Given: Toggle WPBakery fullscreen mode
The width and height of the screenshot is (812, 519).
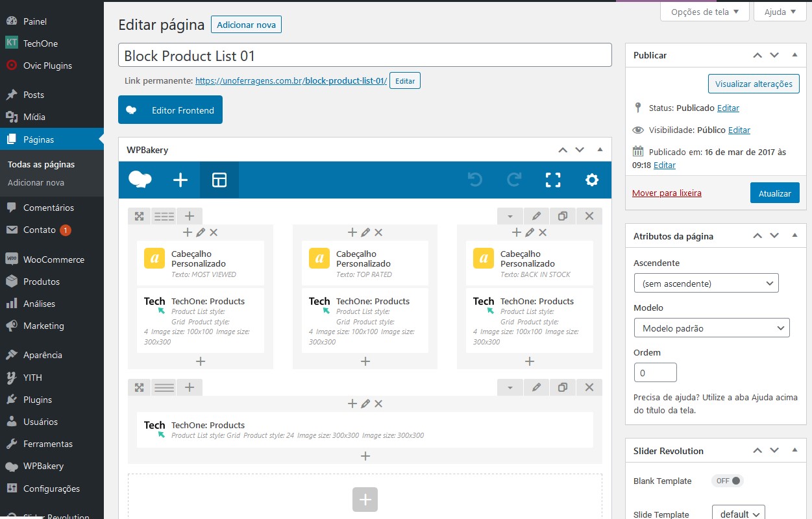Looking at the screenshot, I should [553, 180].
